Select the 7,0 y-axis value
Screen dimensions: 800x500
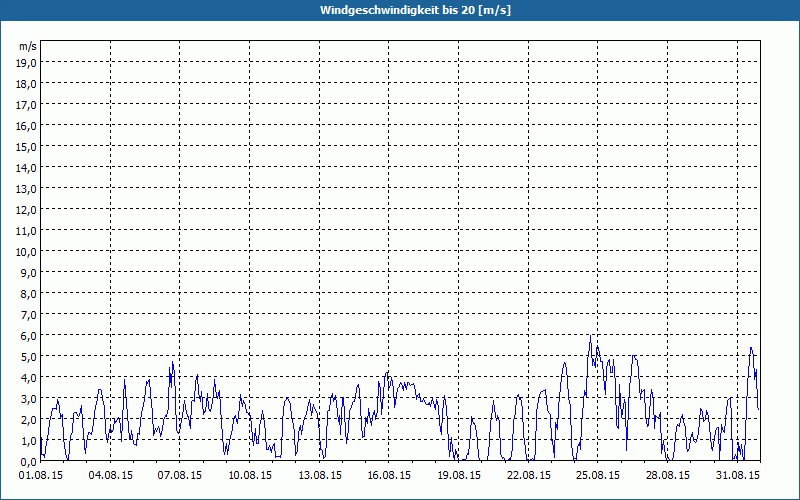pyautogui.click(x=31, y=315)
